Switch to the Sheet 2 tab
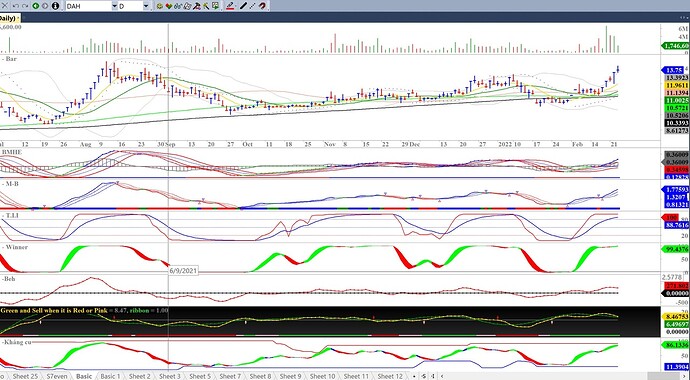 click(x=139, y=376)
